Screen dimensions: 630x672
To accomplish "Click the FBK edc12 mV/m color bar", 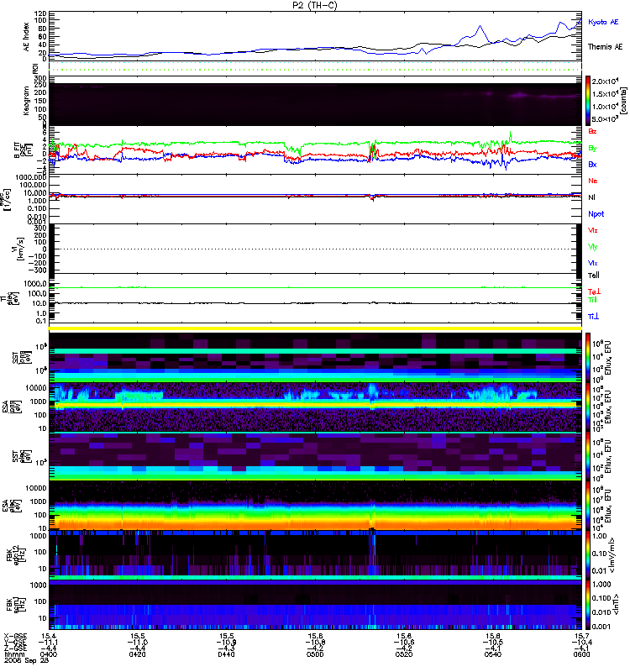I will point(588,555).
